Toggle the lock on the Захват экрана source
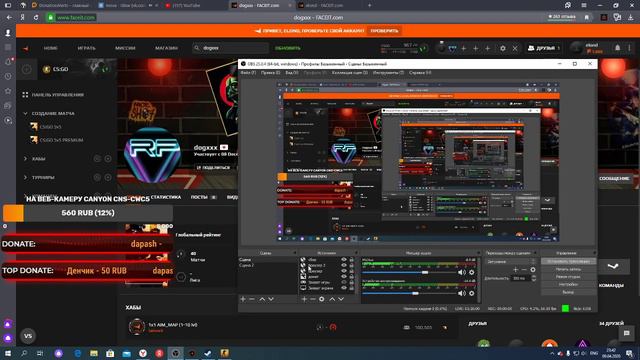 351,288
